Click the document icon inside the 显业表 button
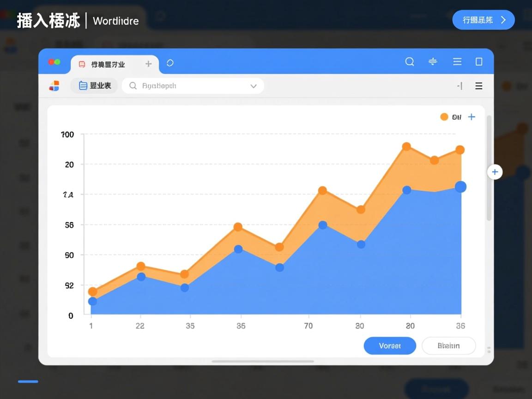 pyautogui.click(x=84, y=85)
